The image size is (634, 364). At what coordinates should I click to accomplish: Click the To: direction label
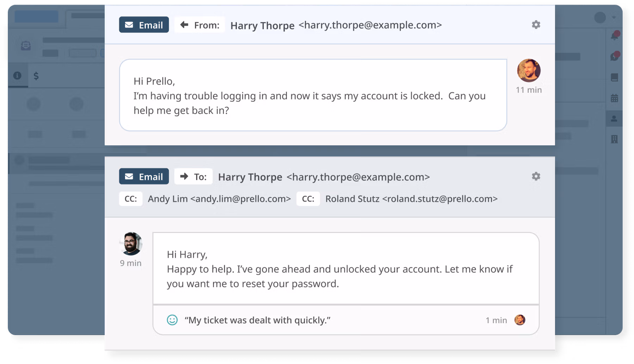pos(193,176)
